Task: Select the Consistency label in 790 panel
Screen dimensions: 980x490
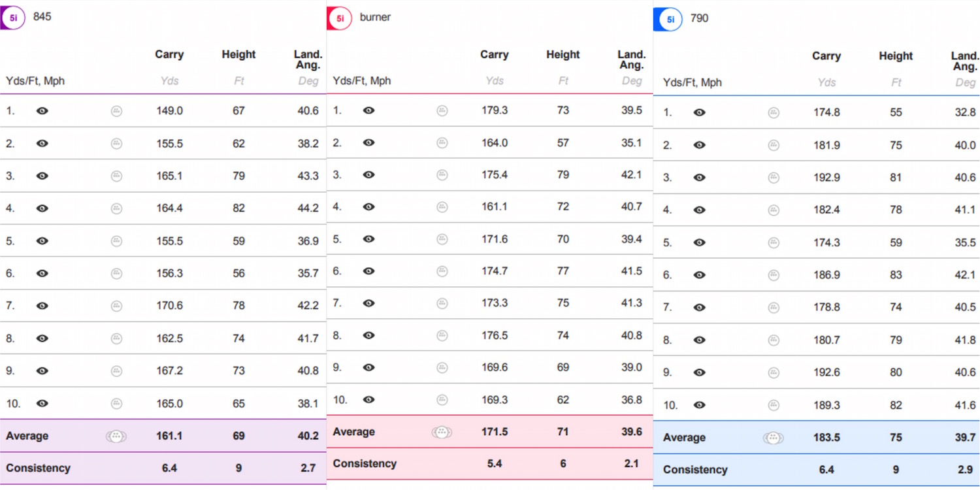Action: point(695,469)
